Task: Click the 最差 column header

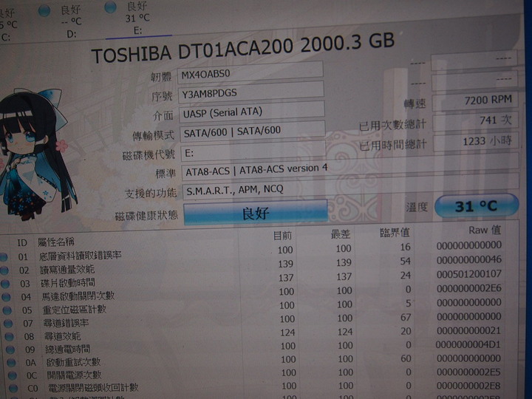Action: click(x=341, y=233)
